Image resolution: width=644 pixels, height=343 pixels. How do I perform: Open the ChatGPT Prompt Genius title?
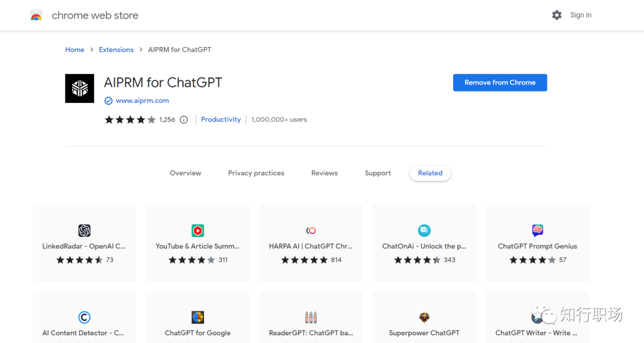click(x=538, y=247)
